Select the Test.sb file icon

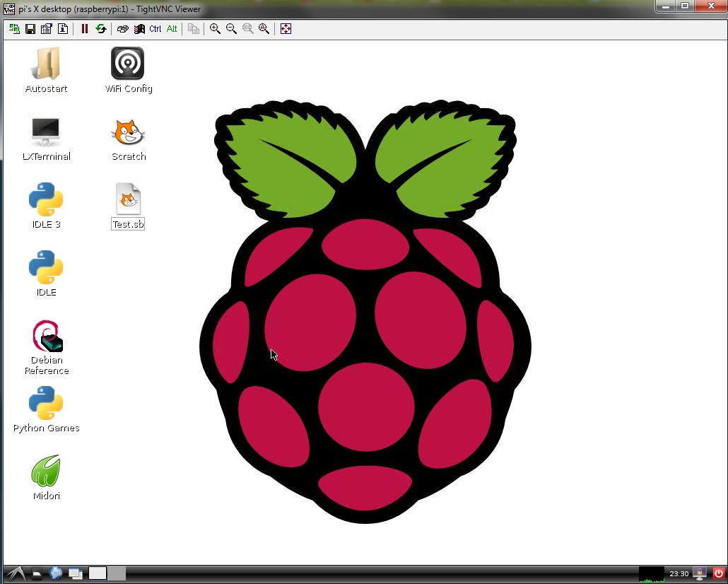coord(128,199)
